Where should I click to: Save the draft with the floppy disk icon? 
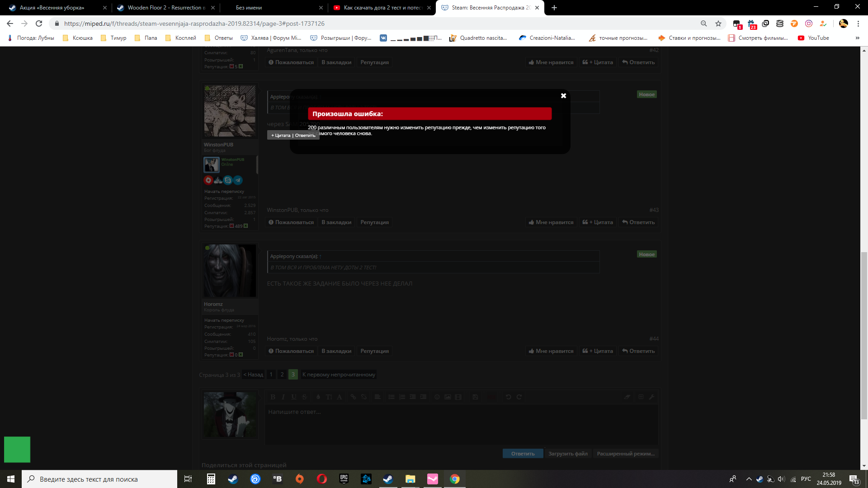click(475, 397)
